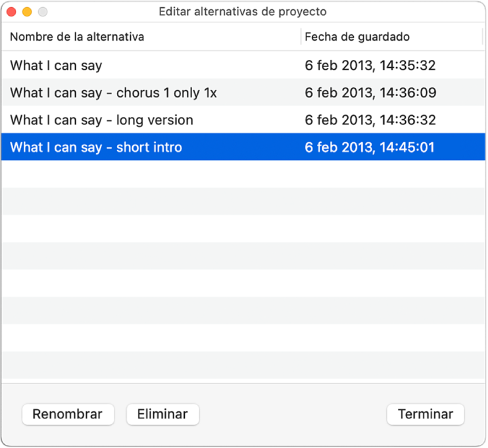
Task: Select "What I can say - short intro" row
Action: pos(96,147)
